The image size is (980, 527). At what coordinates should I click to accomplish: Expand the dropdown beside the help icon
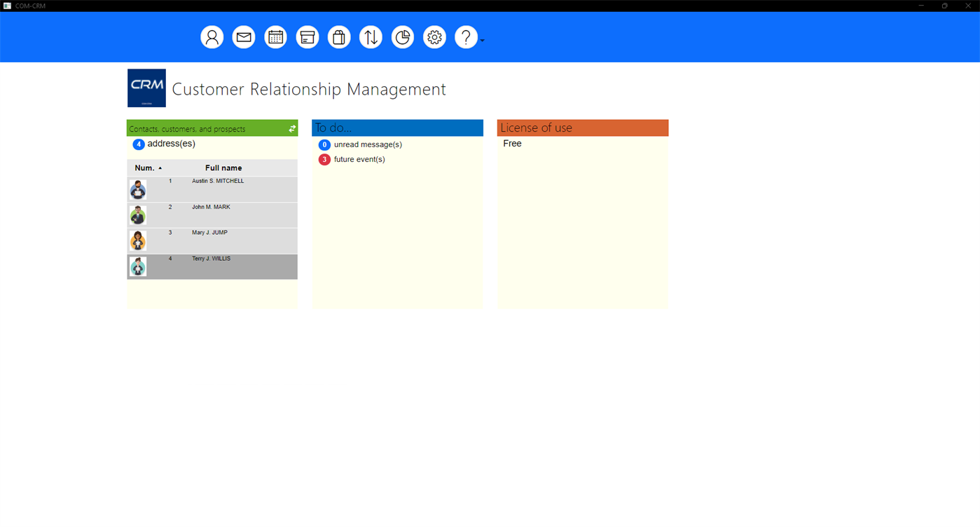pyautogui.click(x=481, y=41)
